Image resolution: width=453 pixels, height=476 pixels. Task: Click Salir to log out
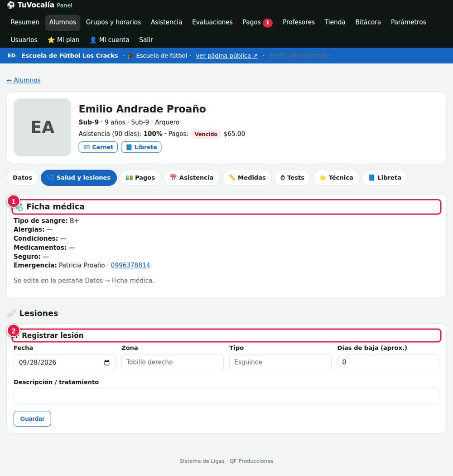[146, 40]
